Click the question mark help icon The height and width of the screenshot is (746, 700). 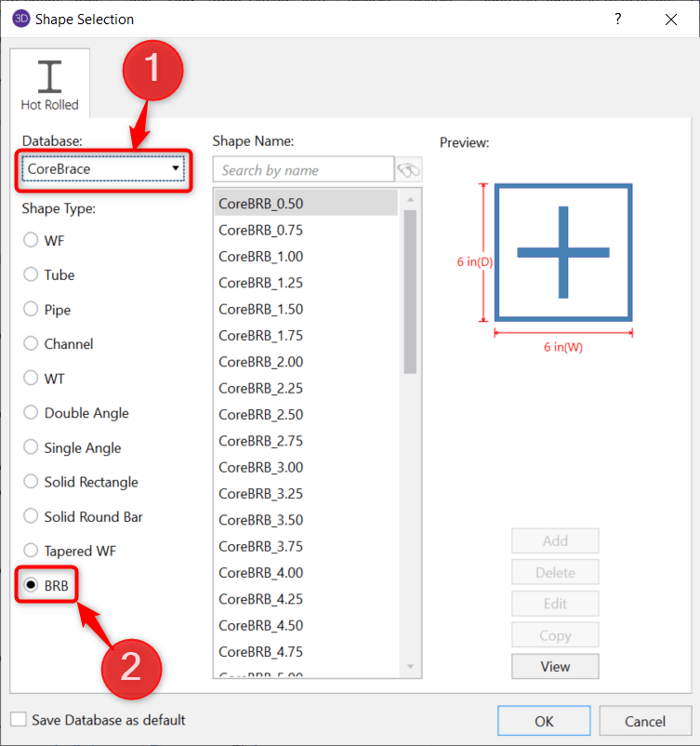point(618,19)
